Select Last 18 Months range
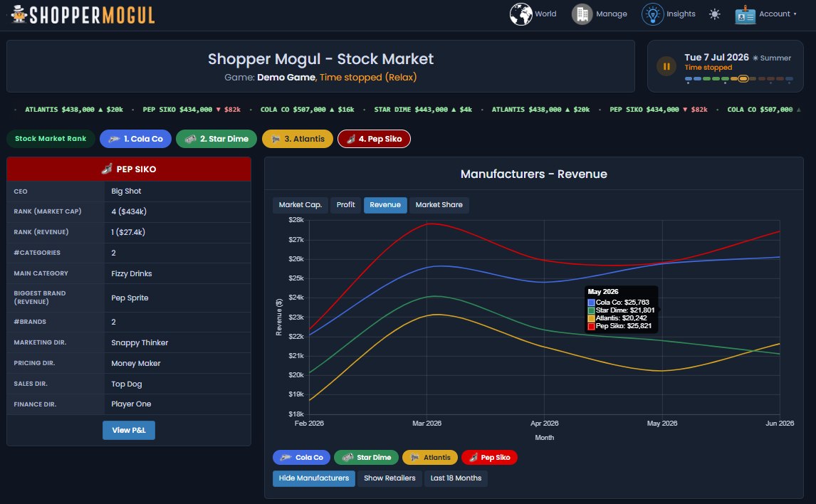This screenshot has height=504, width=816. (456, 478)
